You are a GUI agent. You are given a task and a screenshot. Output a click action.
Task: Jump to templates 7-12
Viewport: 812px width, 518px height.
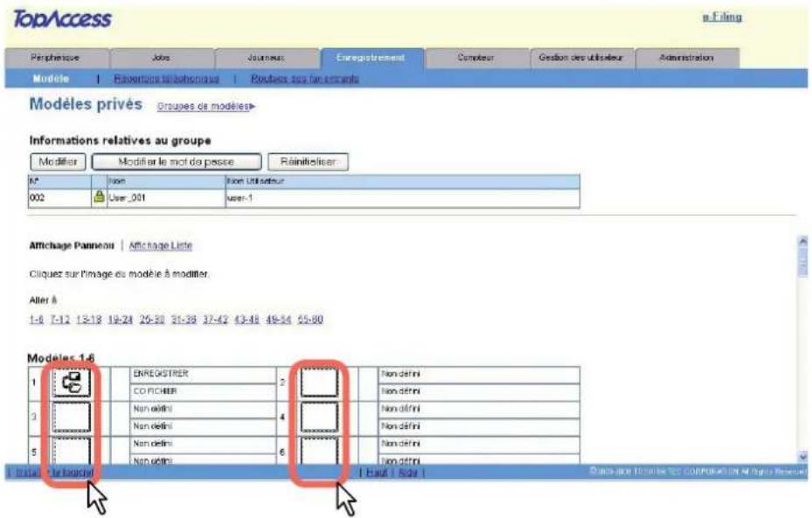60,320
